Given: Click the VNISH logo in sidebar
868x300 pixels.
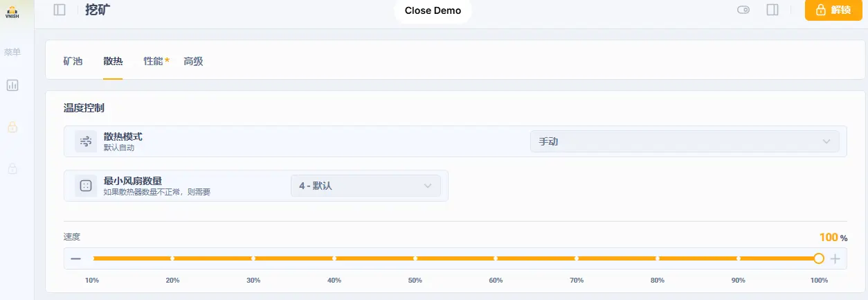Looking at the screenshot, I should (x=12, y=11).
